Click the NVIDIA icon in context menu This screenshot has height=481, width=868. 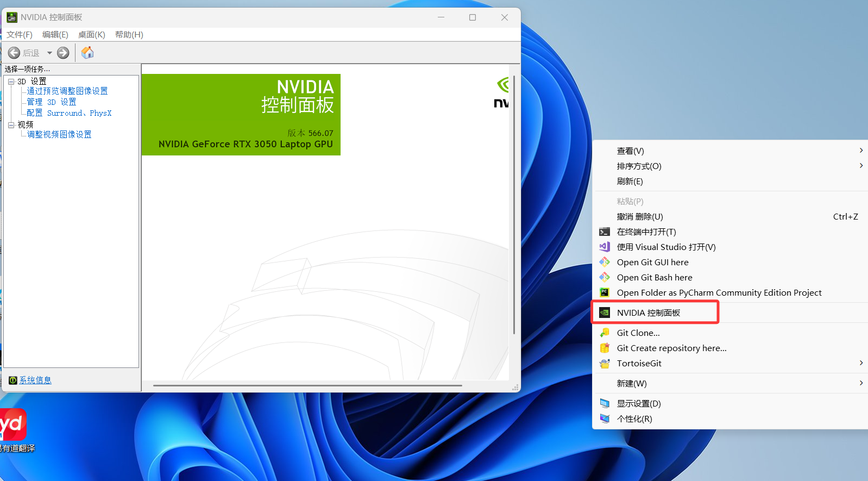[x=604, y=313]
